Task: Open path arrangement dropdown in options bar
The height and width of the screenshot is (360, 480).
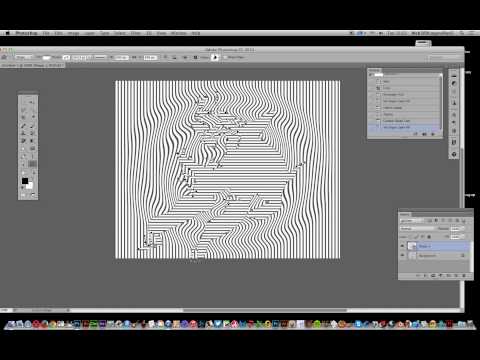Action: click(185, 58)
